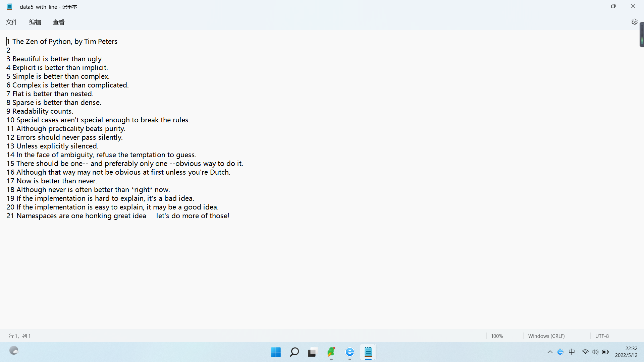Open Notepad settings gear icon
This screenshot has width=644, height=362.
(x=634, y=22)
